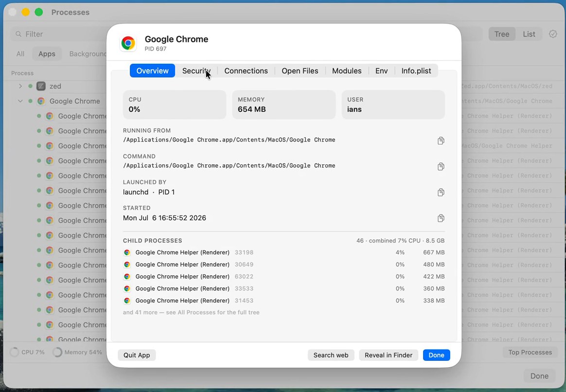Open the Connections tab
Viewport: 566px width, 392px height.
[x=246, y=71]
